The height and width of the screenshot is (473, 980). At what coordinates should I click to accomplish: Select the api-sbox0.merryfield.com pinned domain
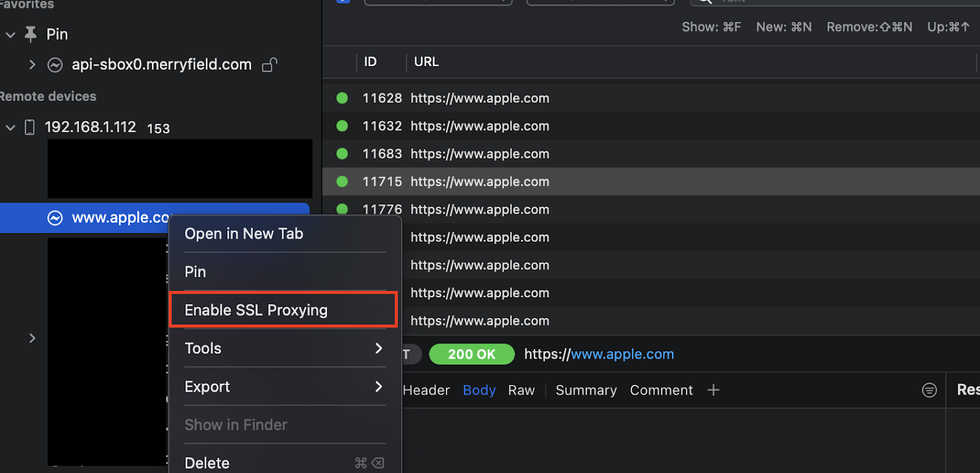click(x=162, y=64)
